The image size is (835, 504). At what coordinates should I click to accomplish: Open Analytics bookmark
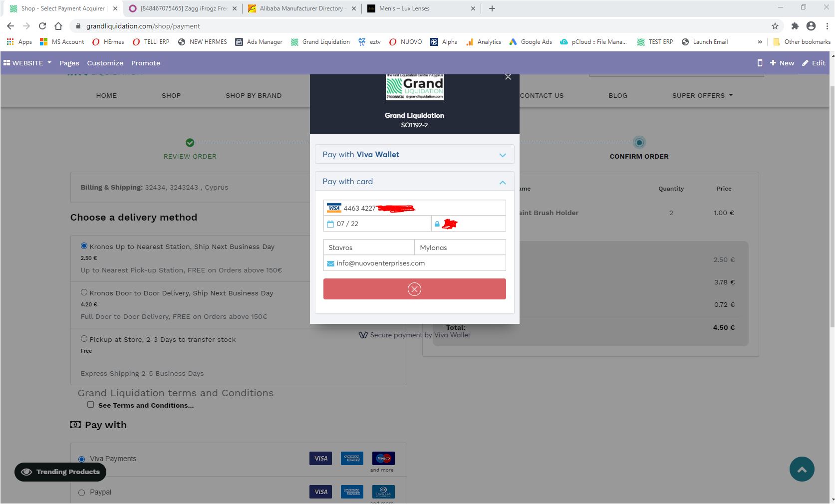click(x=484, y=42)
